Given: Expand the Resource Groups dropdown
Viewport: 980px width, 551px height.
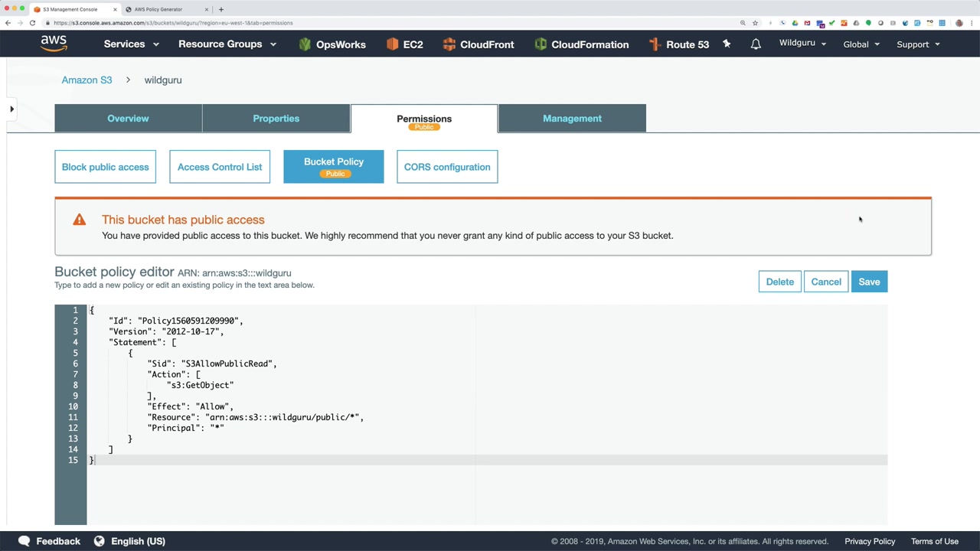Looking at the screenshot, I should click(227, 44).
